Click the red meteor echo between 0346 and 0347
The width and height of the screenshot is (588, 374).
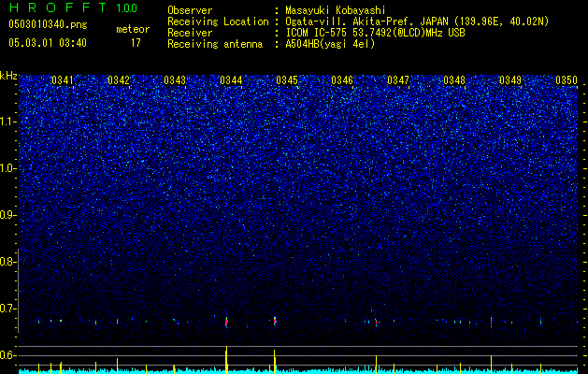point(376,323)
